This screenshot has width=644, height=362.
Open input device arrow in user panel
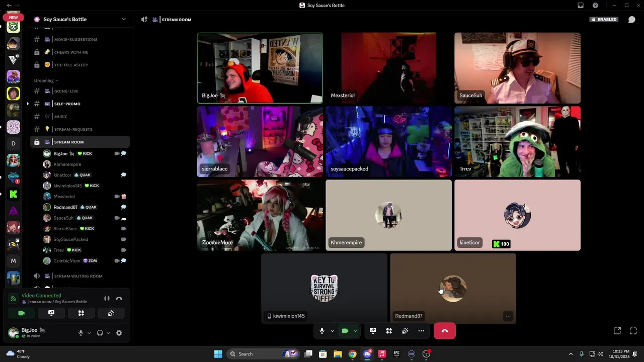point(89,333)
